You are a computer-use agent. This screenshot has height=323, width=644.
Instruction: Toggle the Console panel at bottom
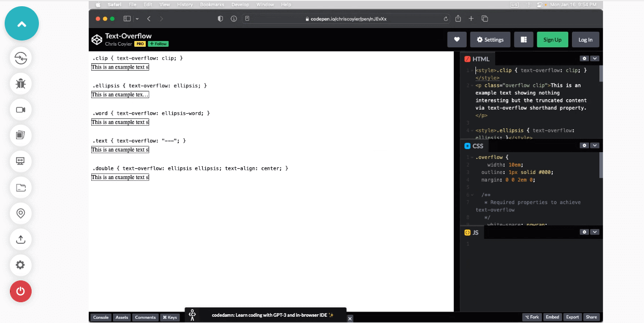coord(101,317)
